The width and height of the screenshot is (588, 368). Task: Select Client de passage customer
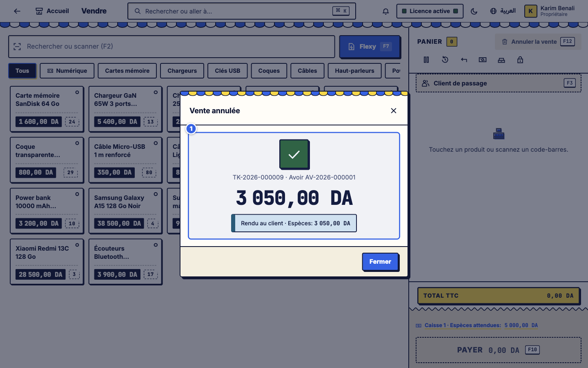(499, 83)
